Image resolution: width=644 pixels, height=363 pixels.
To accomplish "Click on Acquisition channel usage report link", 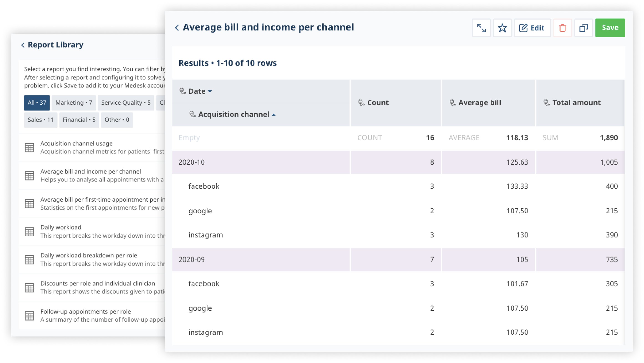I will [76, 143].
